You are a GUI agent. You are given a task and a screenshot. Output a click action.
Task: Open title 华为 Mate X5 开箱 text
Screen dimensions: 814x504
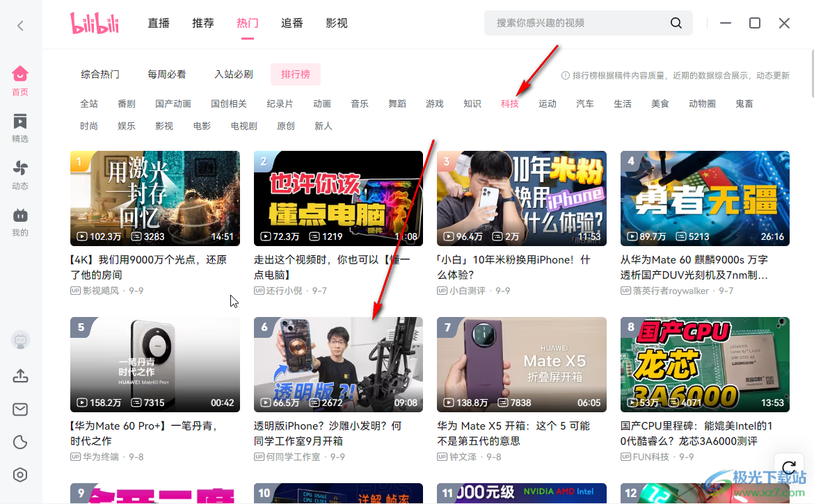coord(513,434)
